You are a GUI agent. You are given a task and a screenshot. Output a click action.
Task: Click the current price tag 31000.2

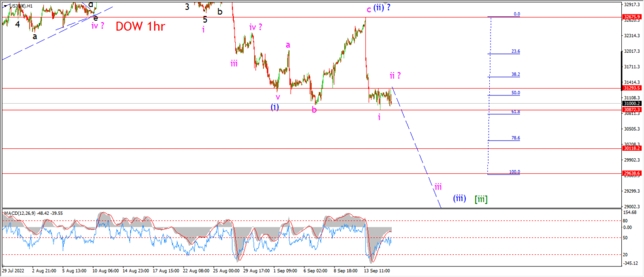(x=632, y=104)
